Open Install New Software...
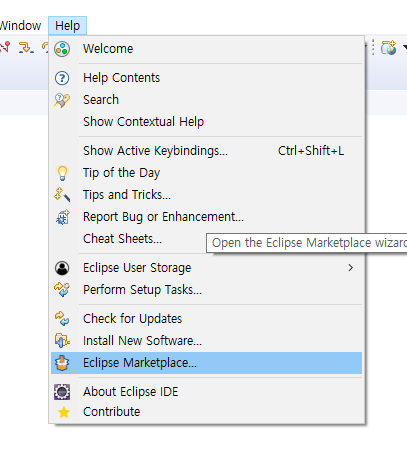407x459 pixels. [x=206, y=341]
